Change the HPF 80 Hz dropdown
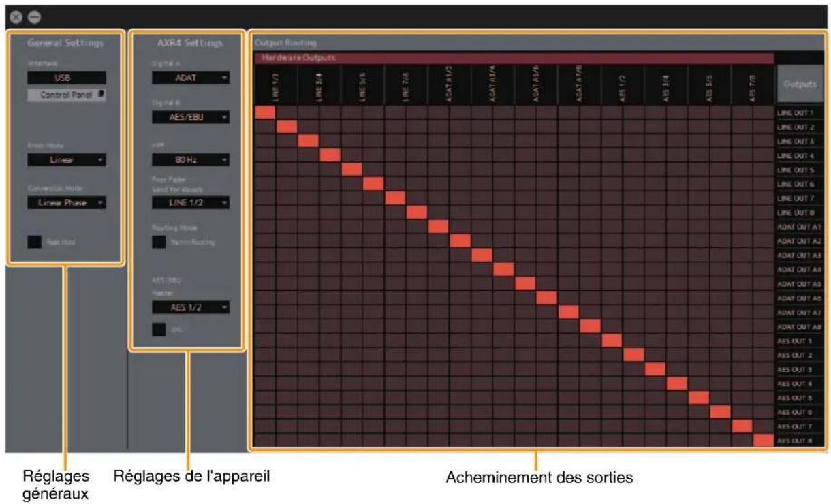Image resolution: width=831 pixels, height=504 pixels. (191, 160)
